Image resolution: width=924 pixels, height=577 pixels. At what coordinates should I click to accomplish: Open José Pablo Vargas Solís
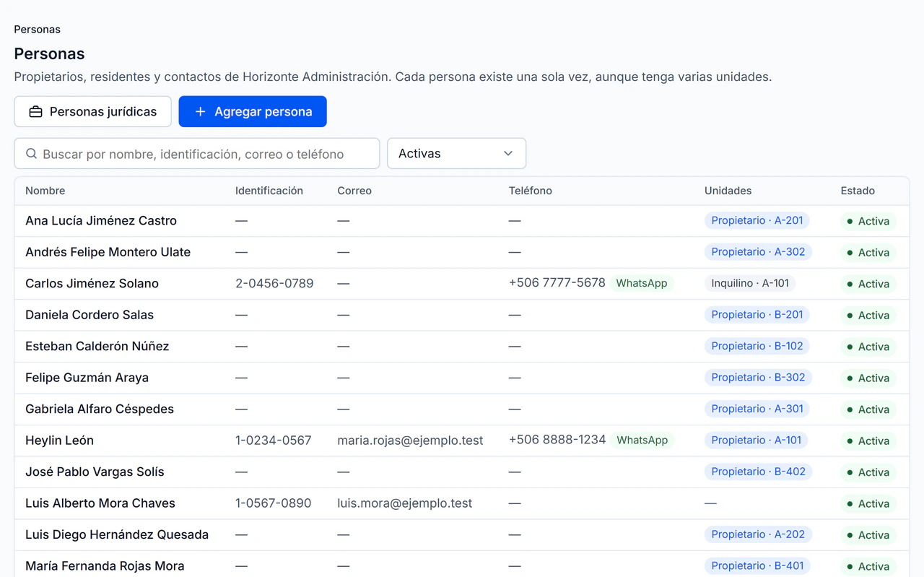(x=95, y=472)
